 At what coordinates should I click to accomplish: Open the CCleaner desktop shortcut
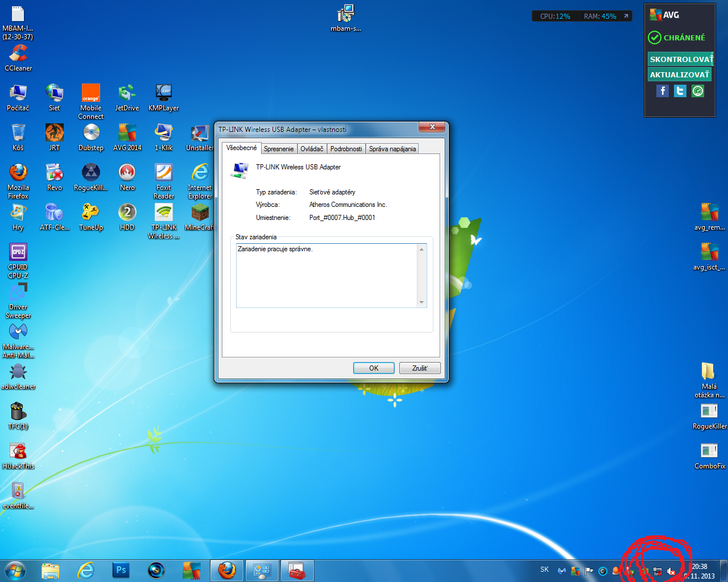pyautogui.click(x=18, y=58)
